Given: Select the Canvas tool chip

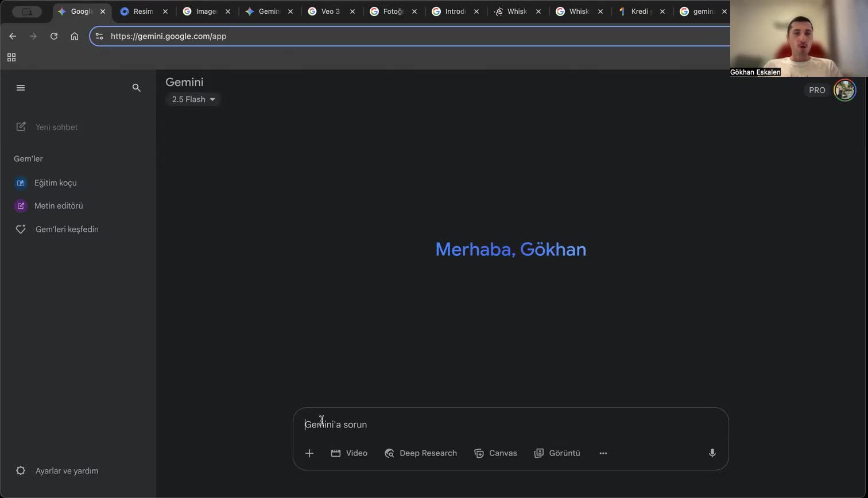Looking at the screenshot, I should 495,453.
